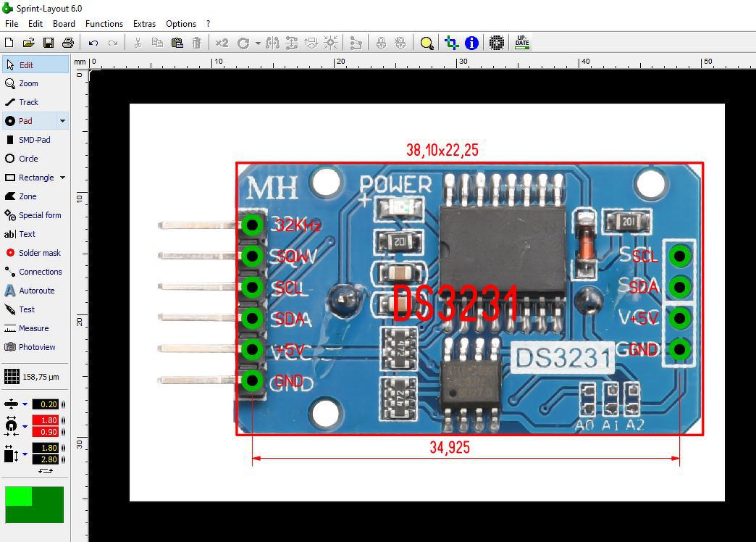Click the pad drill value 0.90

(46, 432)
